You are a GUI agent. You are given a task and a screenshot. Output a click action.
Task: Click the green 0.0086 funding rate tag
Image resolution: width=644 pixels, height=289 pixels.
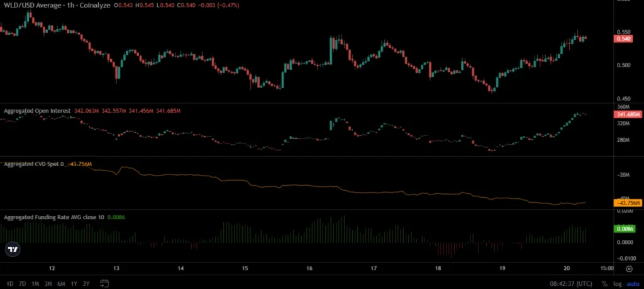point(624,229)
